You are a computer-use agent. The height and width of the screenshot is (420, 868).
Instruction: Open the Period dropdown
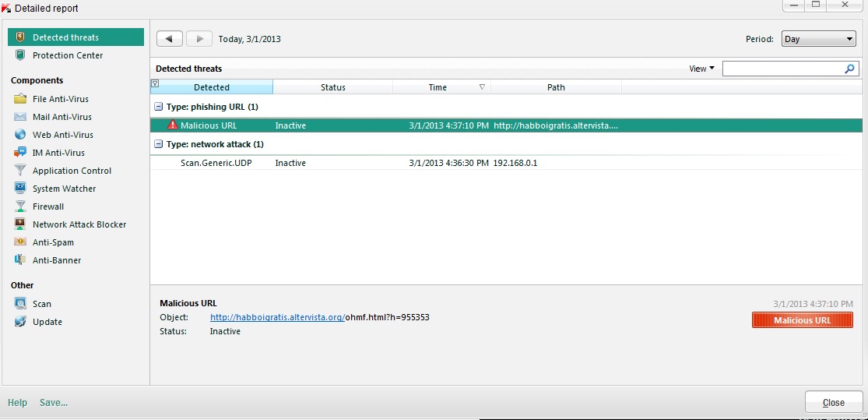[819, 39]
